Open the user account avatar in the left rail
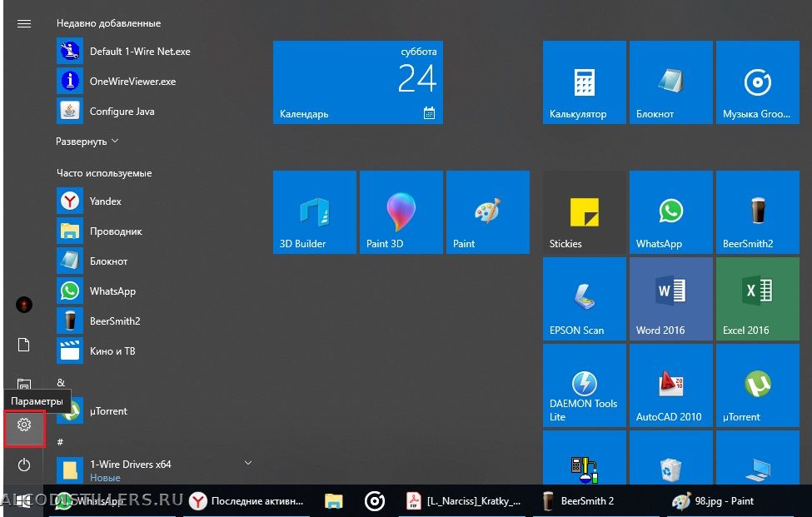This screenshot has width=812, height=517. point(24,305)
